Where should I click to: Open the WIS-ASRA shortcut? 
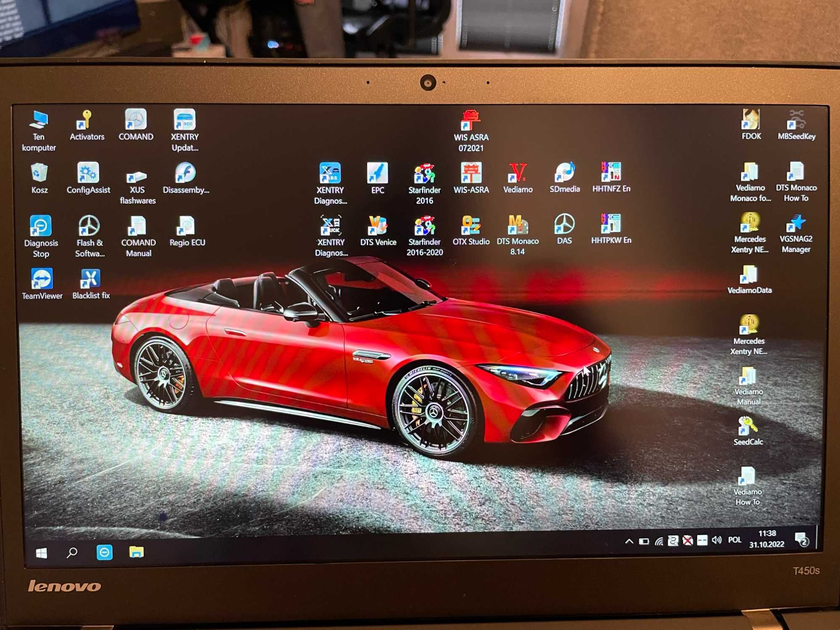(x=471, y=178)
